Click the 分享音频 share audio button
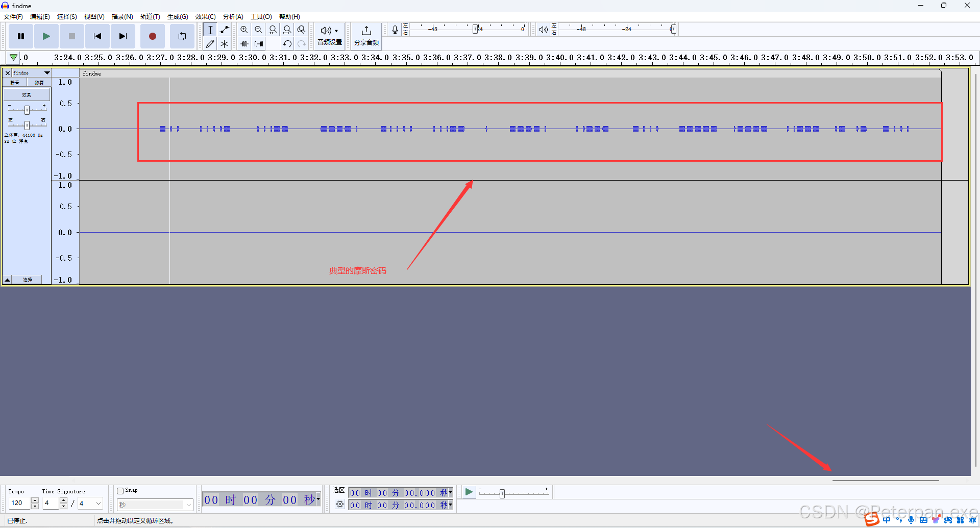 pos(366,36)
